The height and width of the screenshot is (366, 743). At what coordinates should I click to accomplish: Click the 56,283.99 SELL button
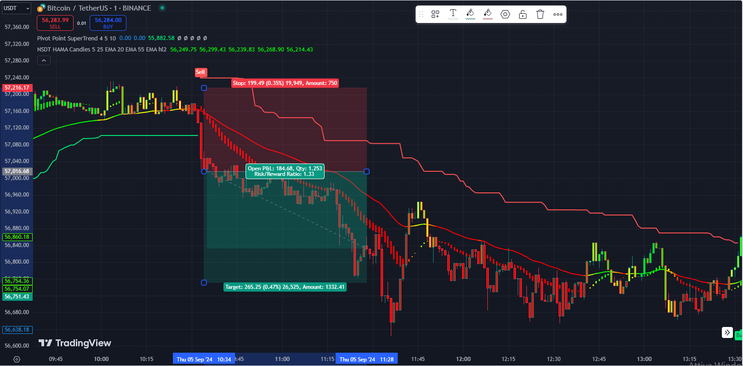point(55,22)
